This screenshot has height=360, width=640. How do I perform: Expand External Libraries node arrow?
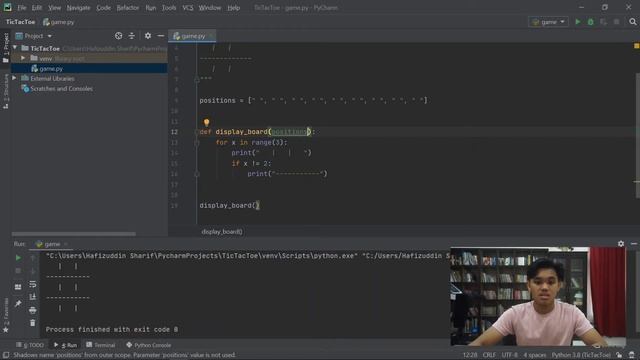14,78
